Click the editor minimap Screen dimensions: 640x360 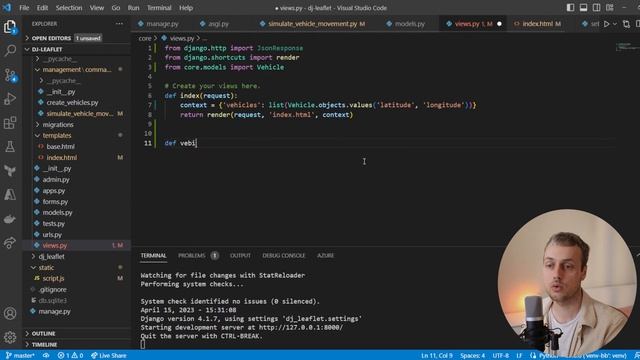click(x=625, y=47)
